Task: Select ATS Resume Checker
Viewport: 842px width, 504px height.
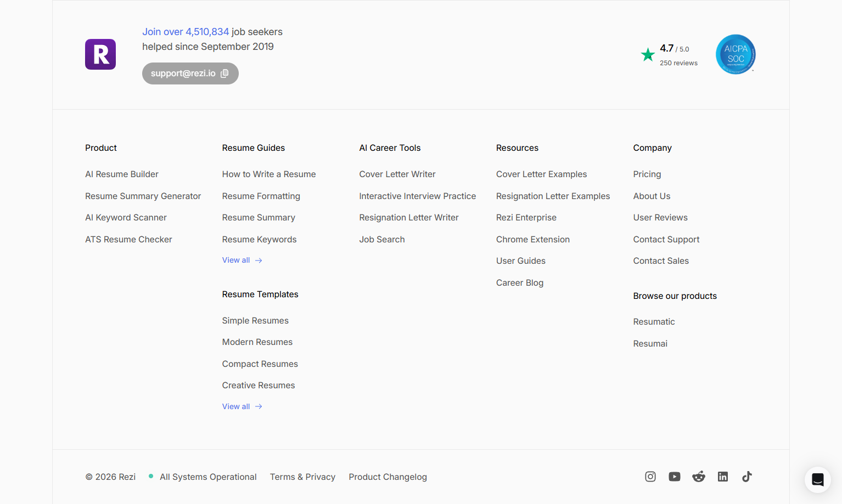Action: 128,239
